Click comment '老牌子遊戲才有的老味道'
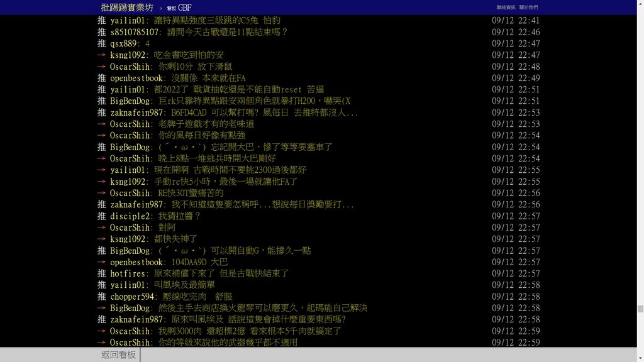 pos(206,124)
